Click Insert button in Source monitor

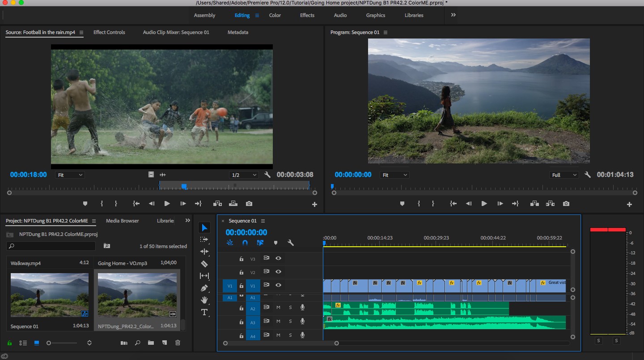pyautogui.click(x=218, y=203)
